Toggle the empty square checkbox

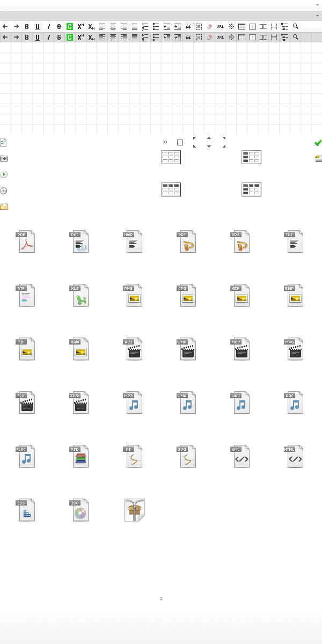click(x=180, y=143)
